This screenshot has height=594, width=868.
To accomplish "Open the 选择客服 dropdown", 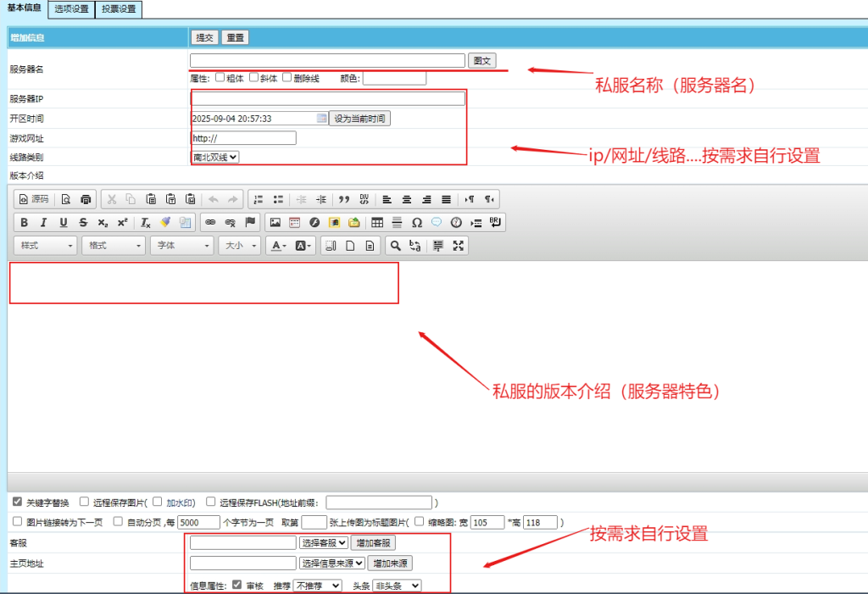I will coord(324,542).
